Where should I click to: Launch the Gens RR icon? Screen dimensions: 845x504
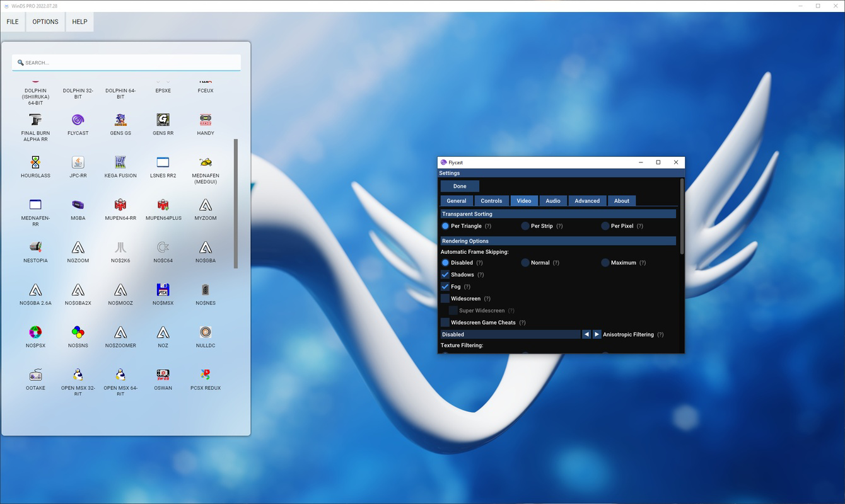tap(163, 120)
